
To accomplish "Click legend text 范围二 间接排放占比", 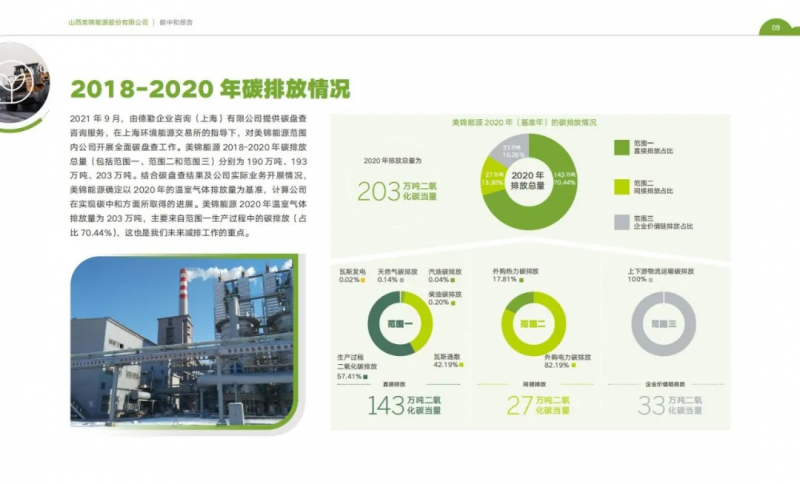I will [x=653, y=187].
